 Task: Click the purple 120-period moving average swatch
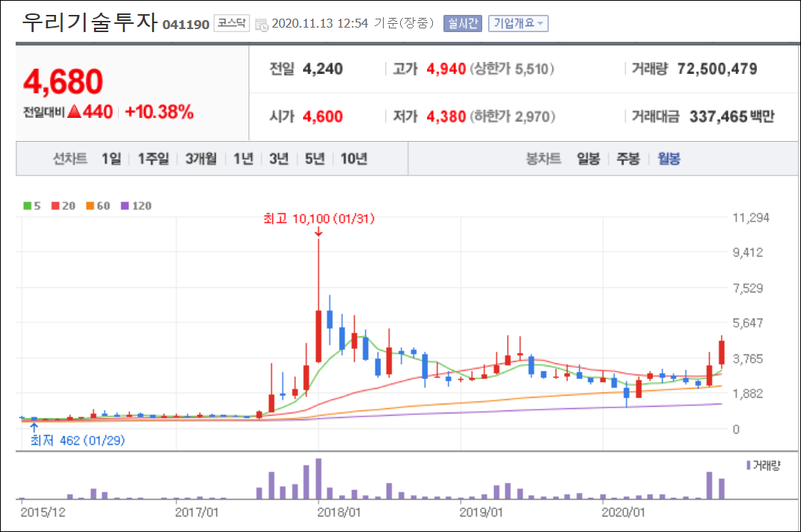[125, 206]
